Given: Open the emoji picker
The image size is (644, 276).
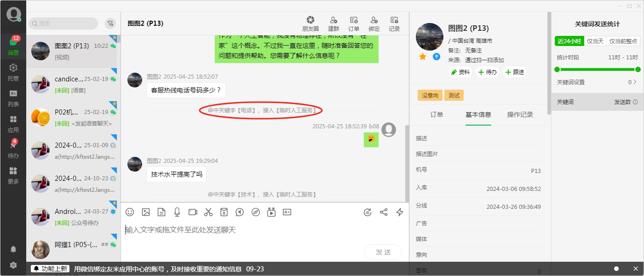Looking at the screenshot, I should pos(129,212).
